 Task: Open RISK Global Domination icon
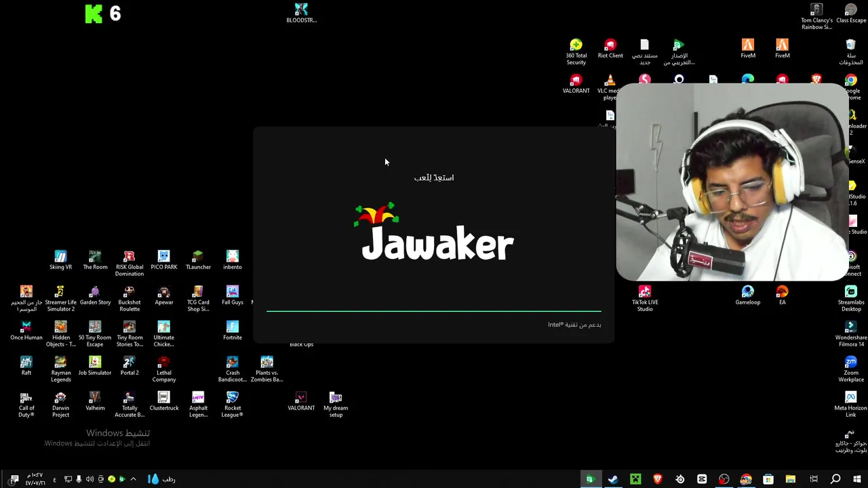pyautogui.click(x=130, y=263)
